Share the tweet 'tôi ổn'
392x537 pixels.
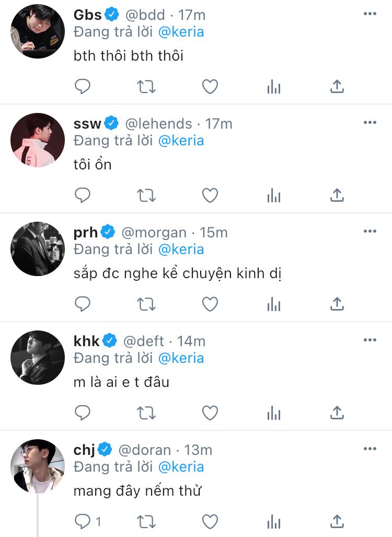point(337,195)
